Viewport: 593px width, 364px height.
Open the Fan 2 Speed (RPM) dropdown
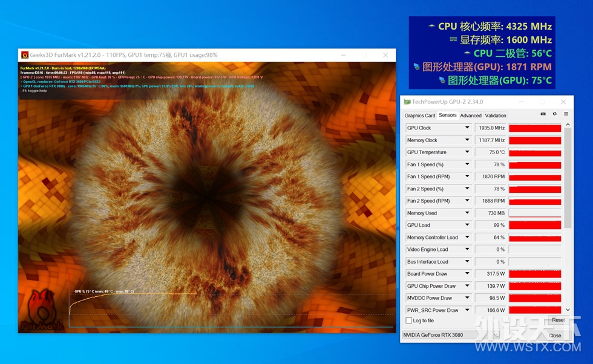click(x=467, y=201)
